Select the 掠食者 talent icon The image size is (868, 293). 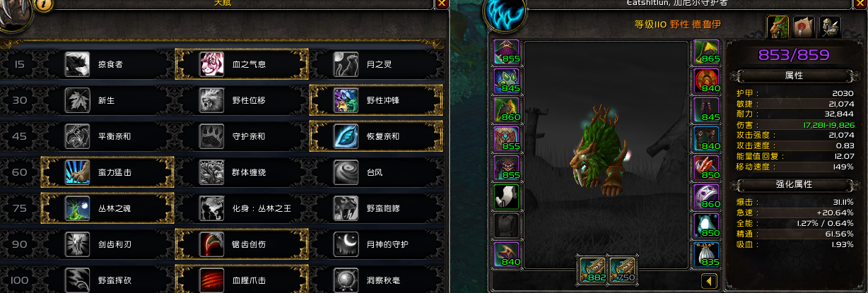coord(77,64)
